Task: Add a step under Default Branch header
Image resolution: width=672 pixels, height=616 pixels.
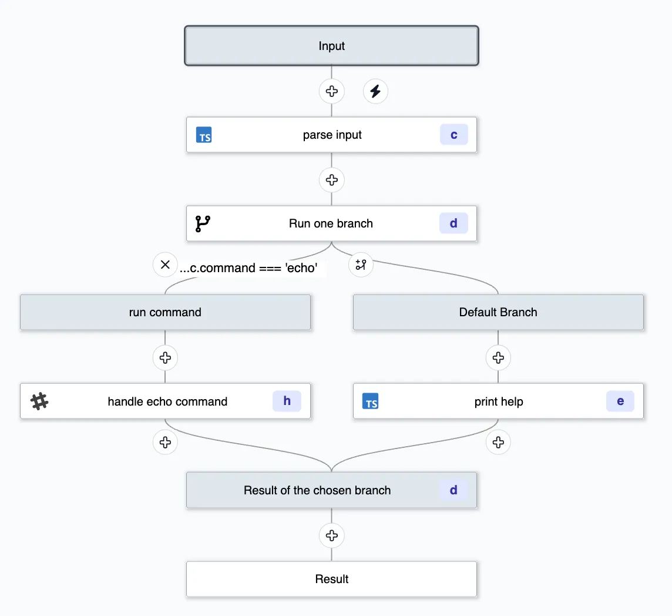Action: click(x=498, y=357)
